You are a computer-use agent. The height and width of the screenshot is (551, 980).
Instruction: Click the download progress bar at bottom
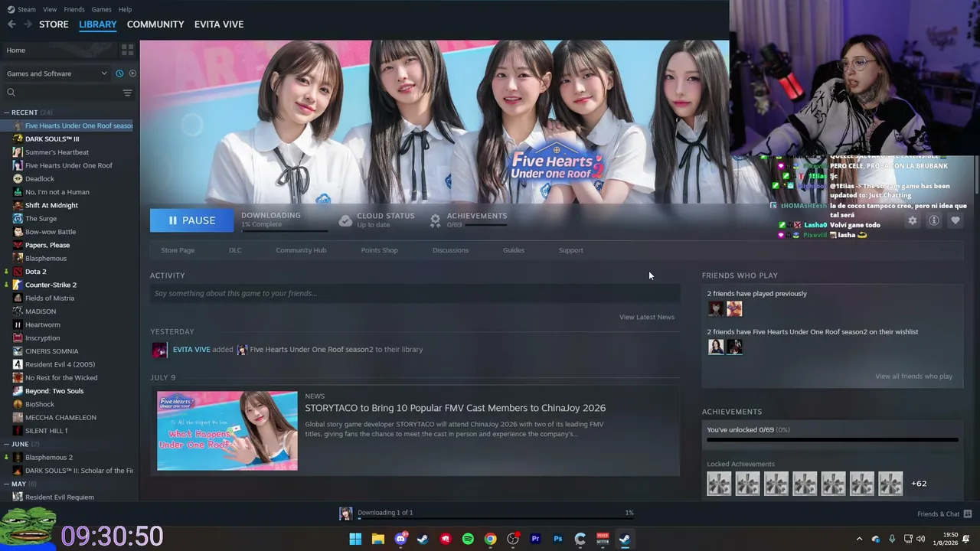496,518
